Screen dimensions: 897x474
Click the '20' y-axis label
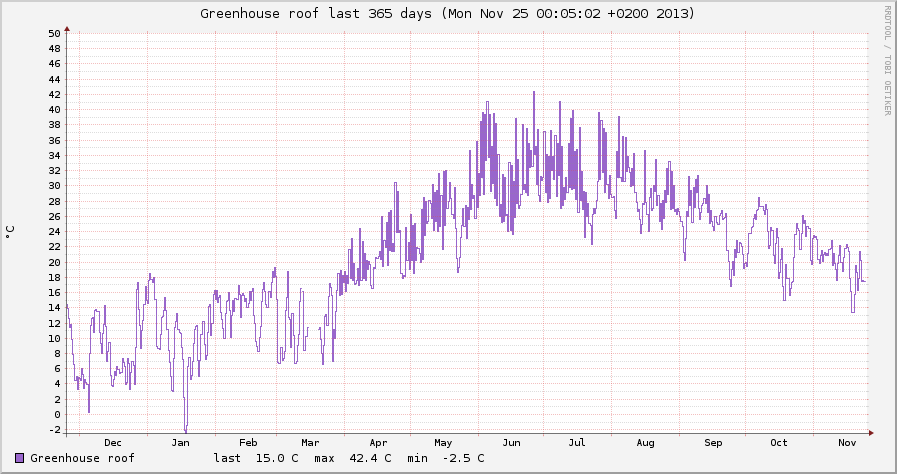pyautogui.click(x=54, y=262)
